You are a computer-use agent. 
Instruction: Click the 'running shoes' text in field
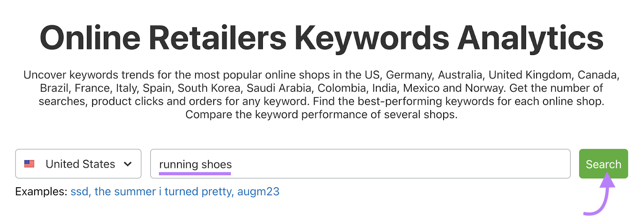tap(195, 164)
